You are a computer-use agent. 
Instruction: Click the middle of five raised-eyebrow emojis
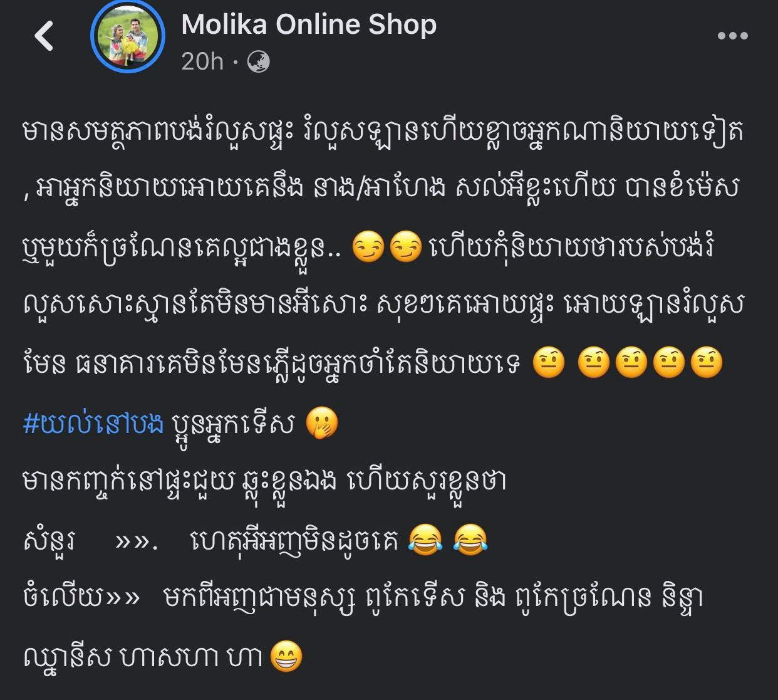point(631,363)
